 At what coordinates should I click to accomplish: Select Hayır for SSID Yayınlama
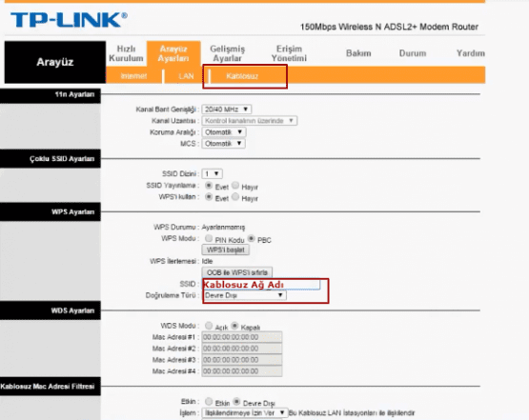click(235, 186)
